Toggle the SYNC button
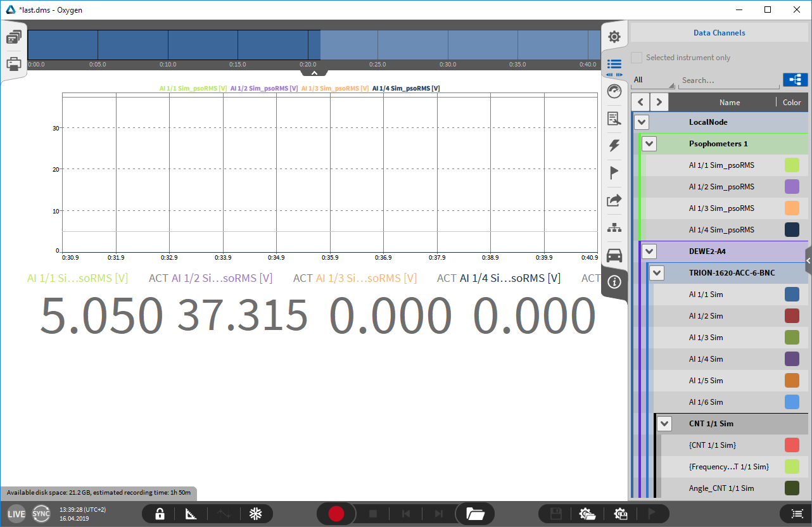Image resolution: width=812 pixels, height=527 pixels. [41, 514]
